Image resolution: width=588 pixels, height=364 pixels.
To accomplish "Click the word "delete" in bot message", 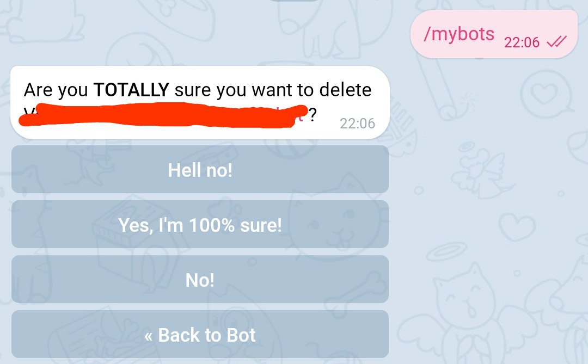I will click(345, 90).
